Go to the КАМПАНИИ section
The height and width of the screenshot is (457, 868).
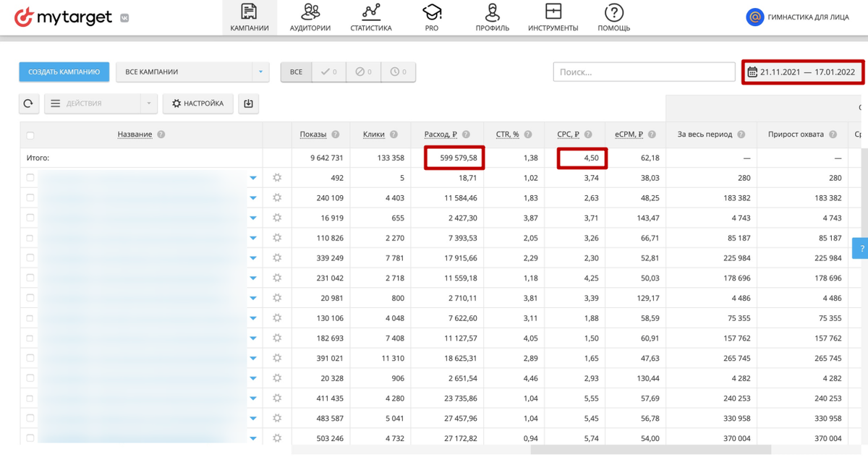tap(250, 17)
